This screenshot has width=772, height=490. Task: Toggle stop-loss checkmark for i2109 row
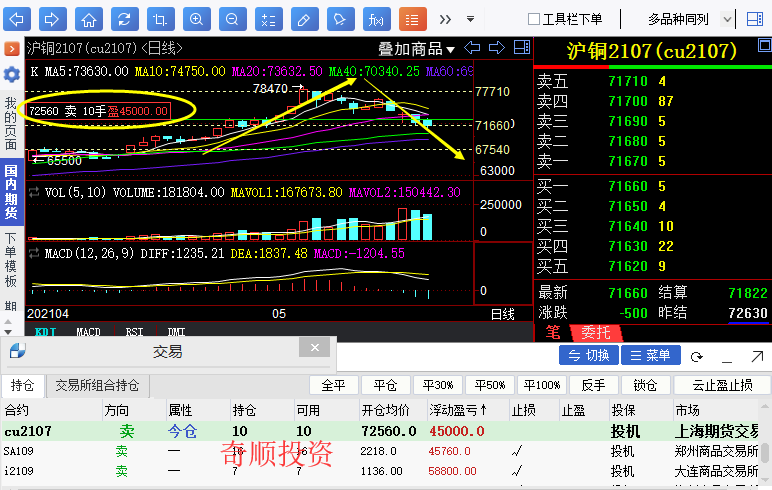pos(517,471)
